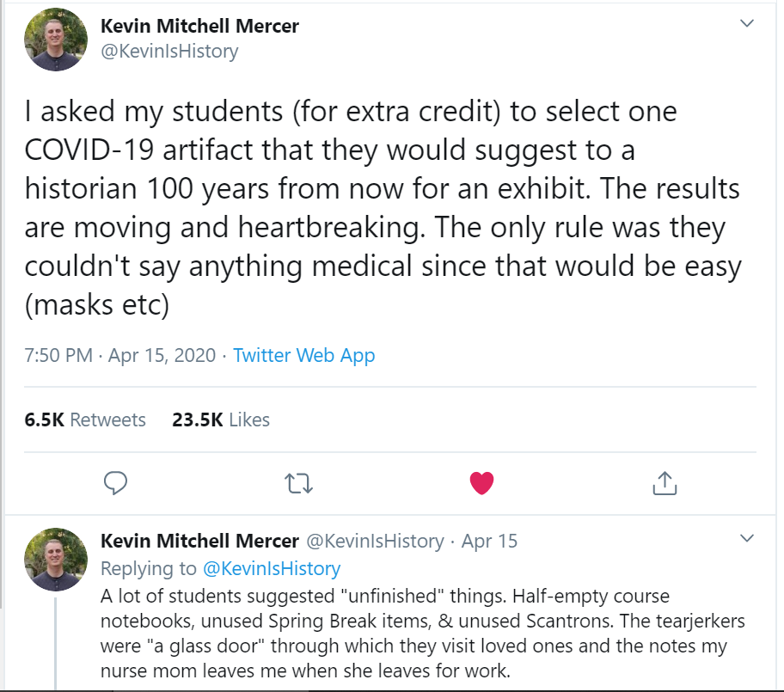Unlike the tweet via red heart
Screen dimensions: 784x692
(481, 484)
